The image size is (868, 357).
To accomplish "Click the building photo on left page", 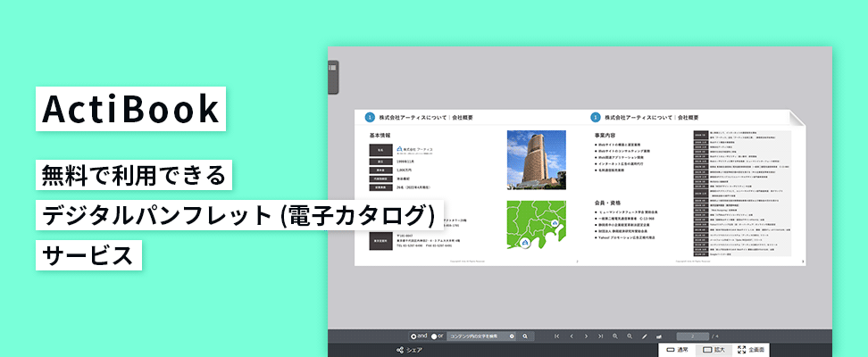I will coord(537,160).
